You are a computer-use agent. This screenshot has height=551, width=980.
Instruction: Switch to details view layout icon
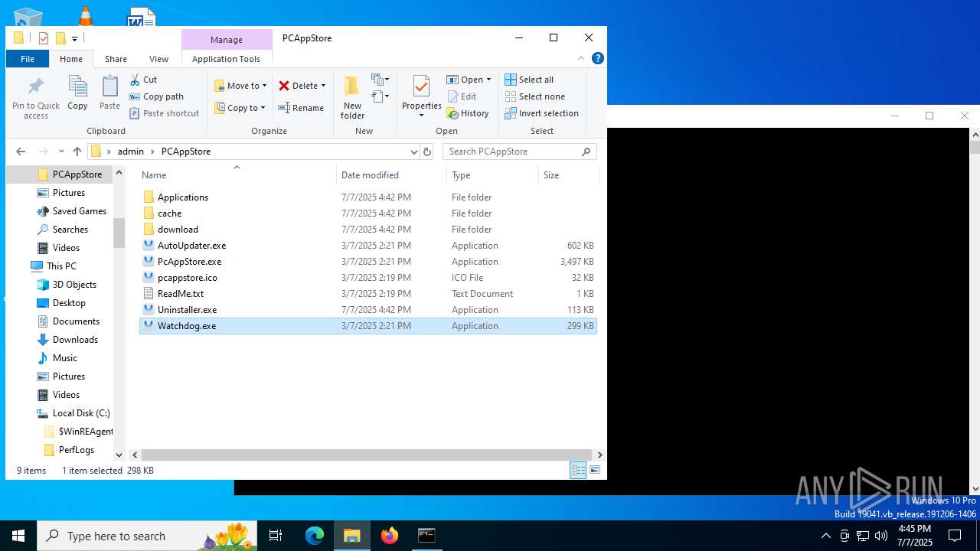coord(578,471)
